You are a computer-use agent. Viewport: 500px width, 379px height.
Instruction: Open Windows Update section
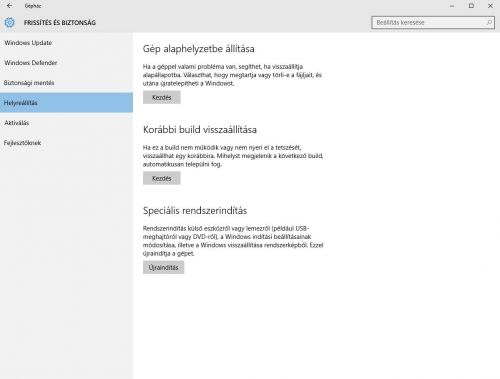[66, 43]
